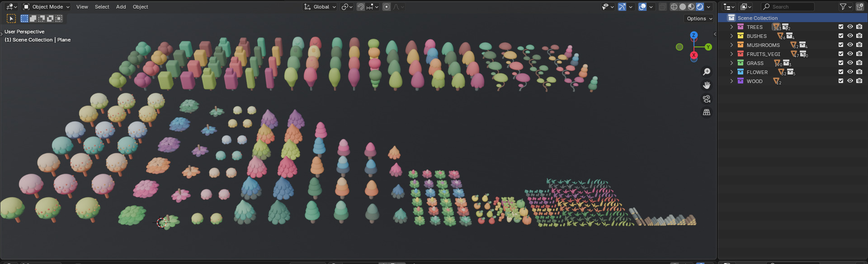Toggle proportional editing
The image size is (868, 264).
[x=387, y=7]
